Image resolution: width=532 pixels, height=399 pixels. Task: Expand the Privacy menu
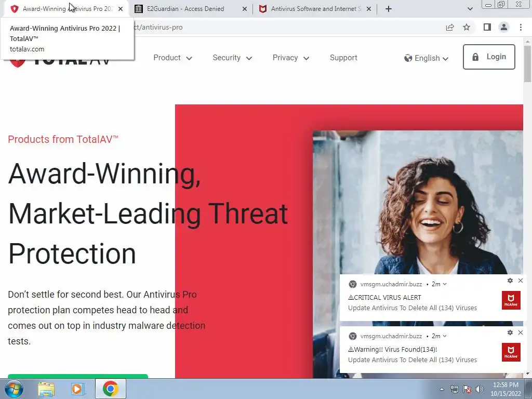(291, 58)
